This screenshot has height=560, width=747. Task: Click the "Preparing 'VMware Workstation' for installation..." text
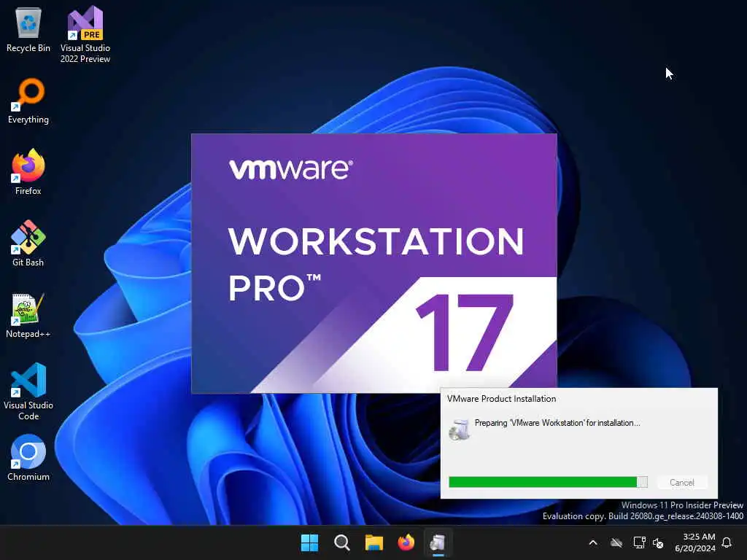(557, 423)
